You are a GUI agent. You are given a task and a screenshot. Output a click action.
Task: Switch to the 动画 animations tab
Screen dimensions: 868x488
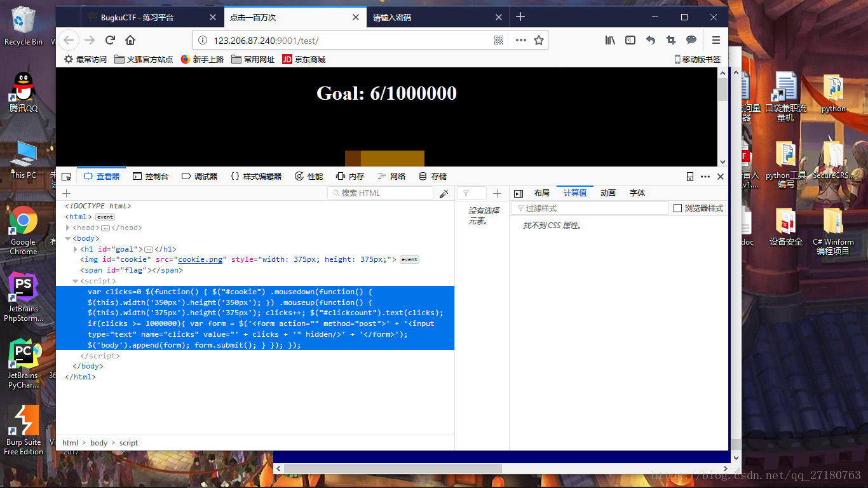tap(608, 193)
